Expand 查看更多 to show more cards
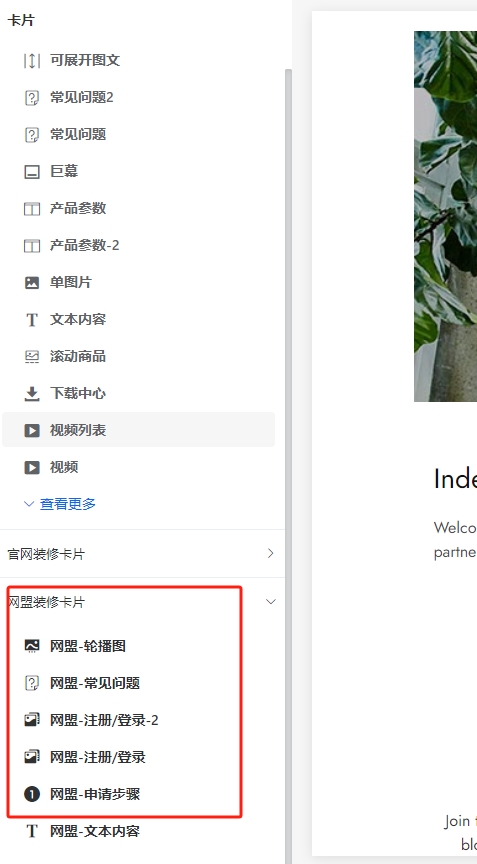This screenshot has height=864, width=477. pyautogui.click(x=60, y=504)
